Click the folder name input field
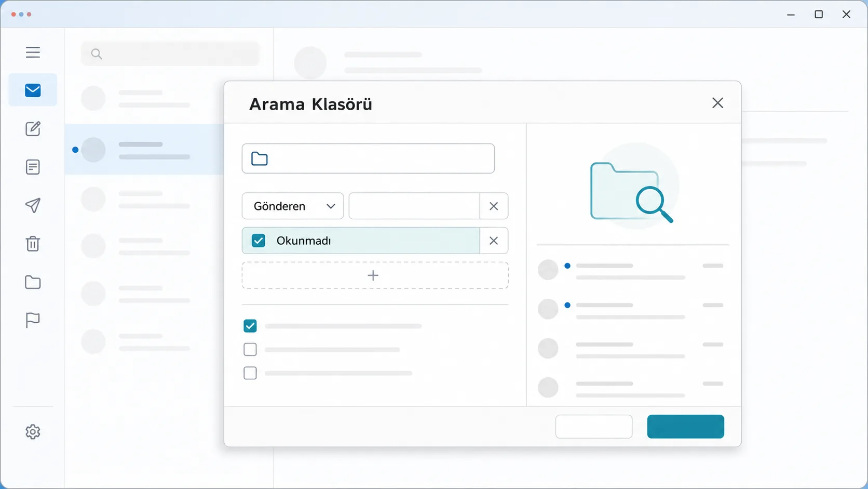Image resolution: width=868 pixels, height=489 pixels. click(368, 158)
